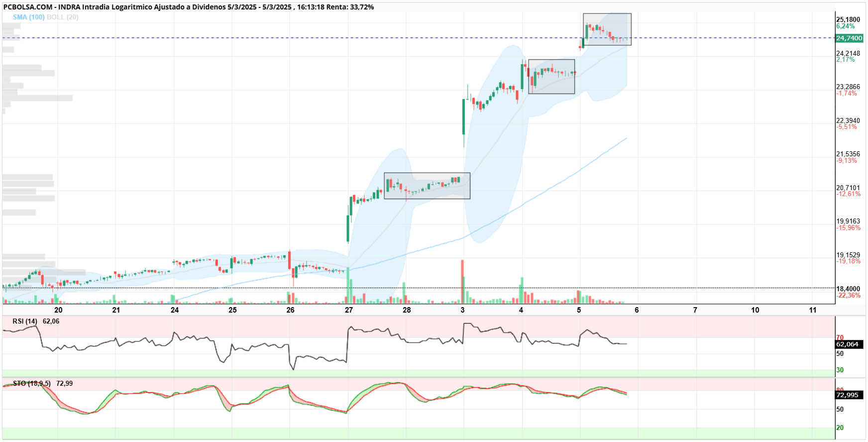Click date 6 on the time axis
Screen dimensions: 868x442
coord(637,310)
